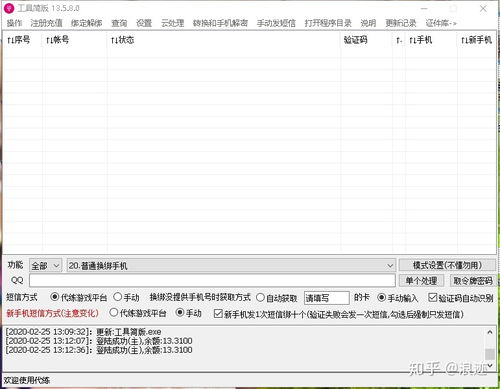Click the 取令牌密码 button
Viewport: 500px width, 389px height.
tap(473, 281)
